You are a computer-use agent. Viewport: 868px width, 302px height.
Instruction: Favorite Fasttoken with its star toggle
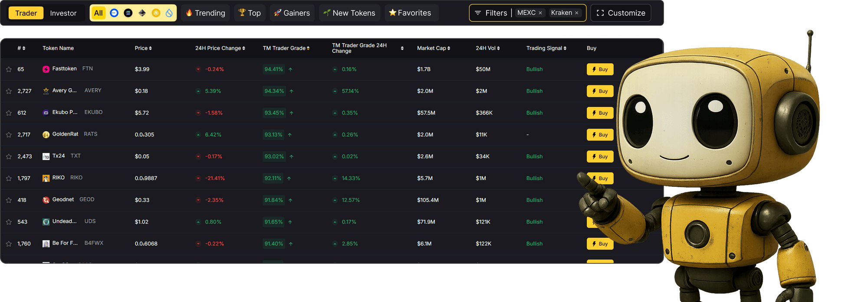(x=9, y=69)
